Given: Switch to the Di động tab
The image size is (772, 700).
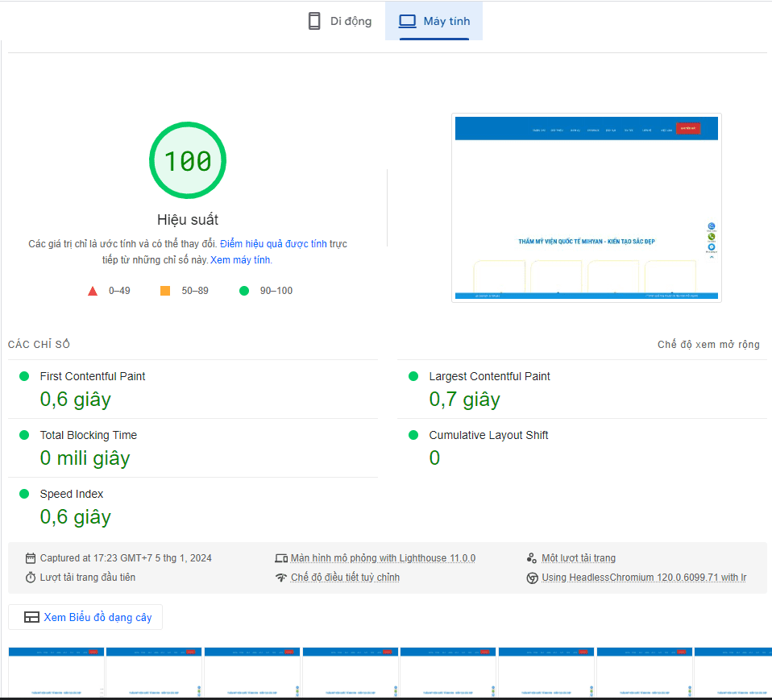Looking at the screenshot, I should point(340,21).
